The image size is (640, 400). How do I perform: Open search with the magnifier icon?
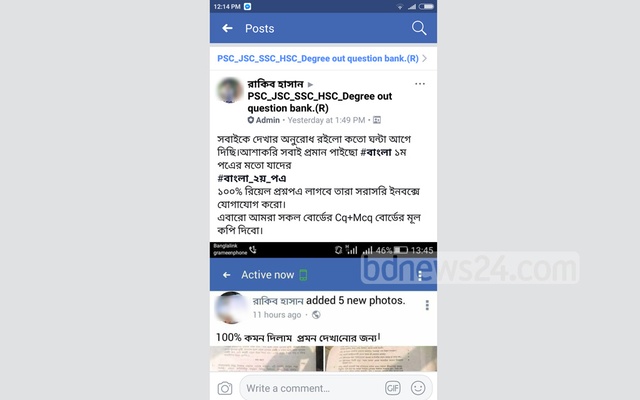(x=419, y=28)
